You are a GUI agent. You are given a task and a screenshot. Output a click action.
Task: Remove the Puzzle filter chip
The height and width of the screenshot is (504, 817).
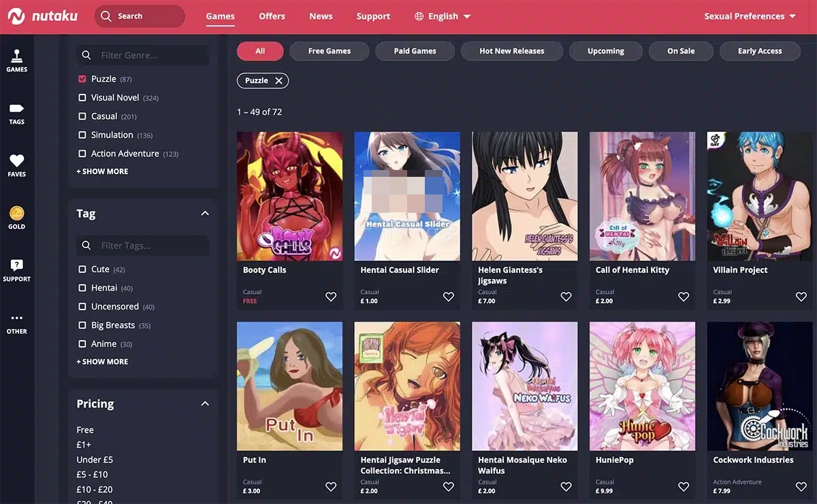[x=278, y=80]
